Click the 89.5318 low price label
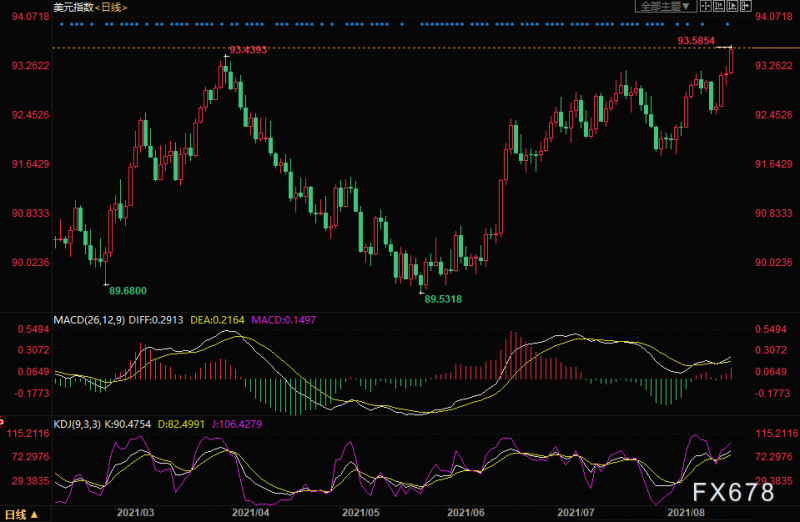The image size is (800, 522). pos(444,298)
